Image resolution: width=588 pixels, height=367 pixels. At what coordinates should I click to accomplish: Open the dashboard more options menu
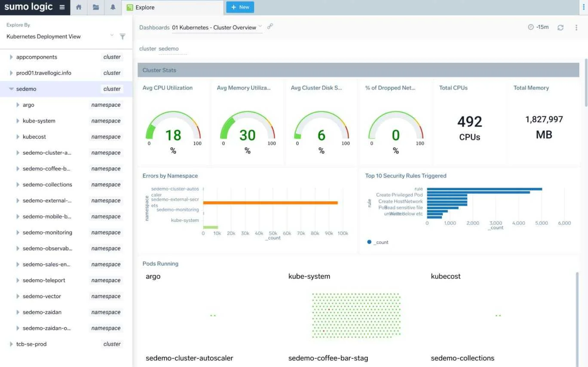[576, 28]
